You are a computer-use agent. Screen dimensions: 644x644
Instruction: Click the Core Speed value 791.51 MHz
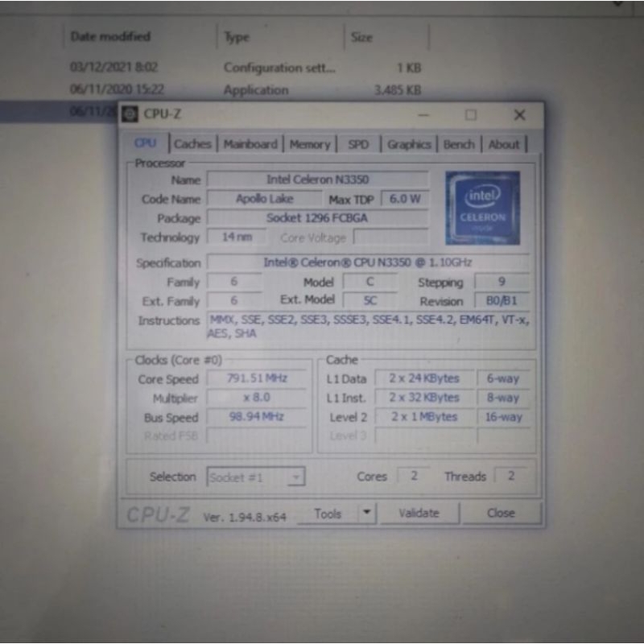(x=257, y=378)
